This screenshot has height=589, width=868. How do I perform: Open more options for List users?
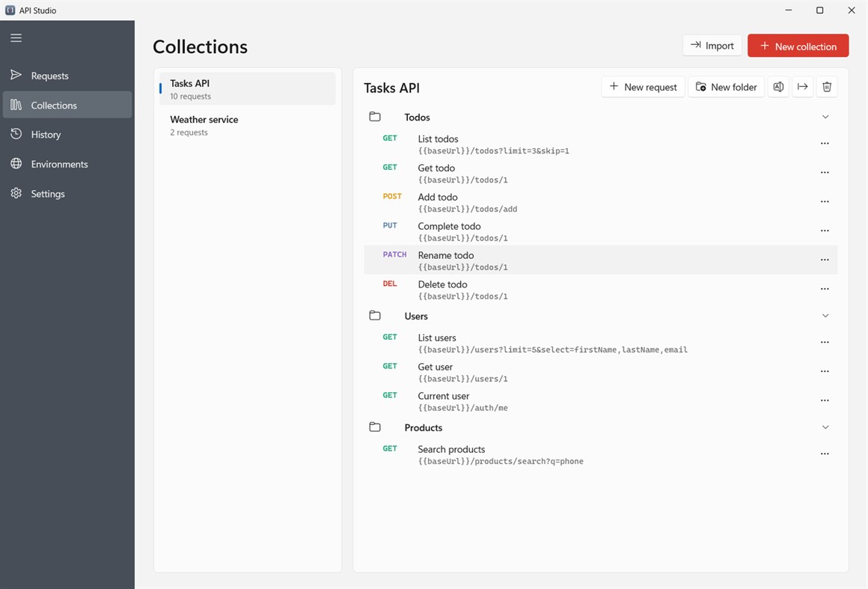coord(825,342)
